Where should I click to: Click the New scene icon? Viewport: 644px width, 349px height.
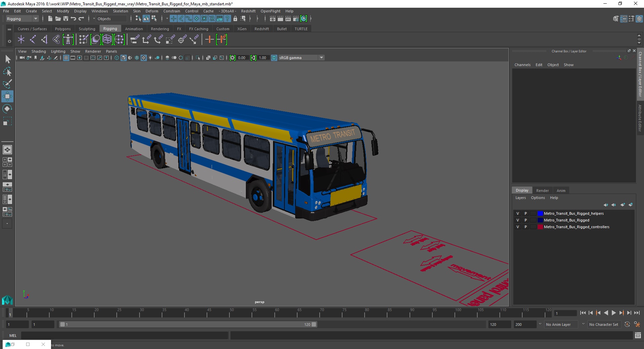point(50,19)
